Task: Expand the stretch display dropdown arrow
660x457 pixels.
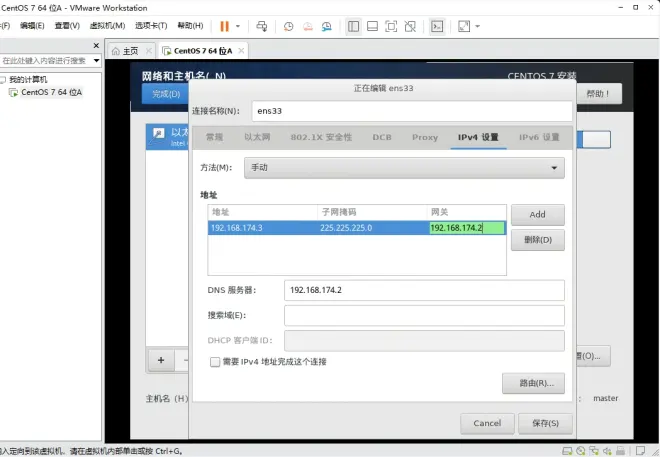Action: pyautogui.click(x=478, y=27)
